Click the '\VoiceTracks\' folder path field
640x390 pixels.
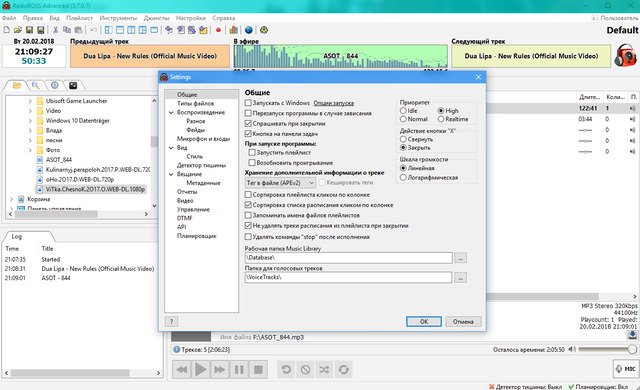pos(349,277)
